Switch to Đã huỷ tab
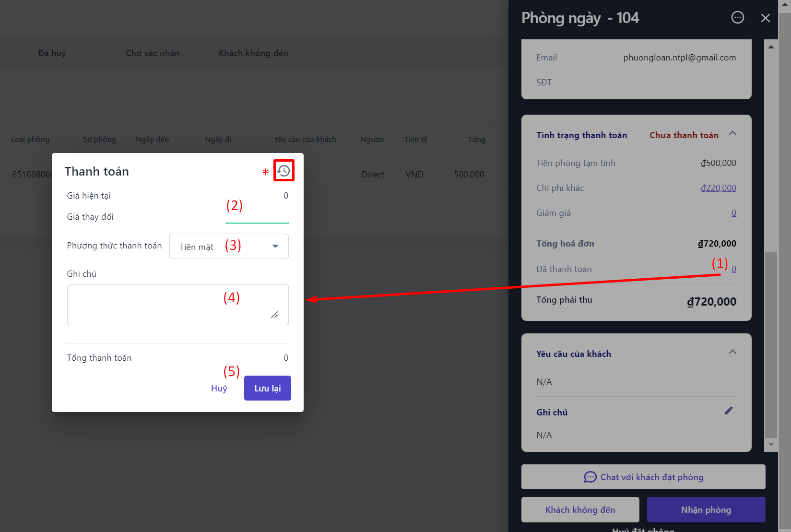 (x=52, y=53)
